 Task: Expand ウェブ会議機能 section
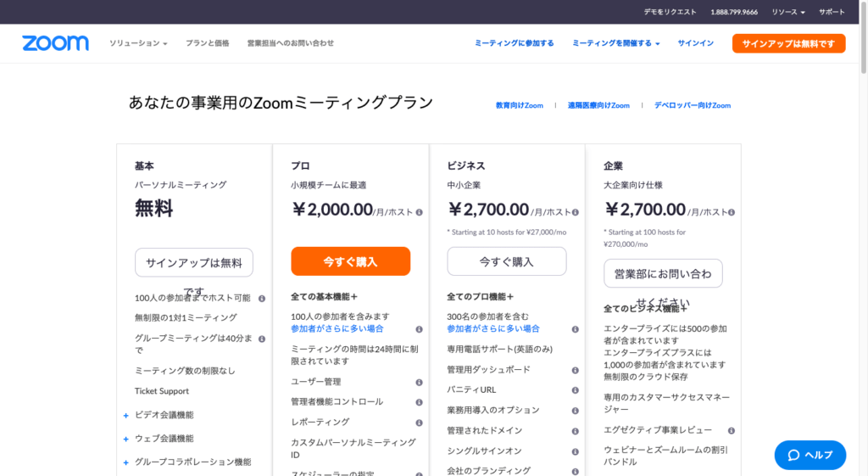coord(125,439)
